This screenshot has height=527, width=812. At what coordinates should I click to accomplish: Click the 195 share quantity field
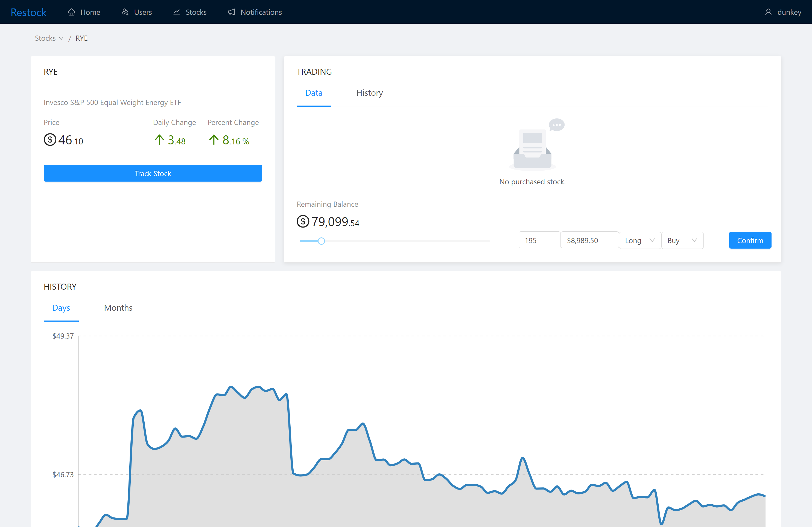539,240
